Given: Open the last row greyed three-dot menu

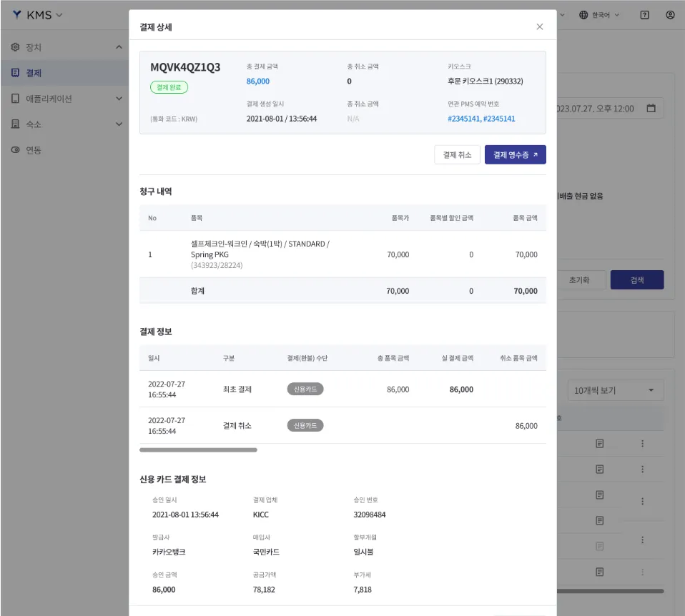Looking at the screenshot, I should [642, 572].
